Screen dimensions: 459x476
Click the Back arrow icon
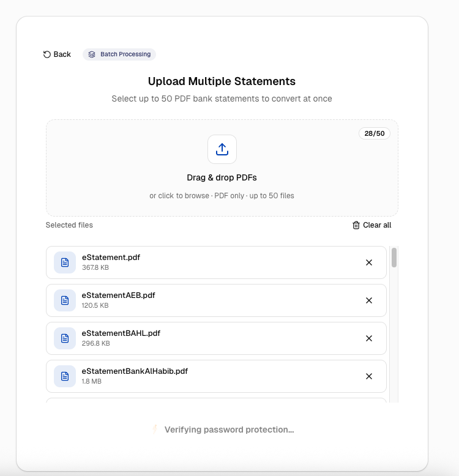pos(47,54)
